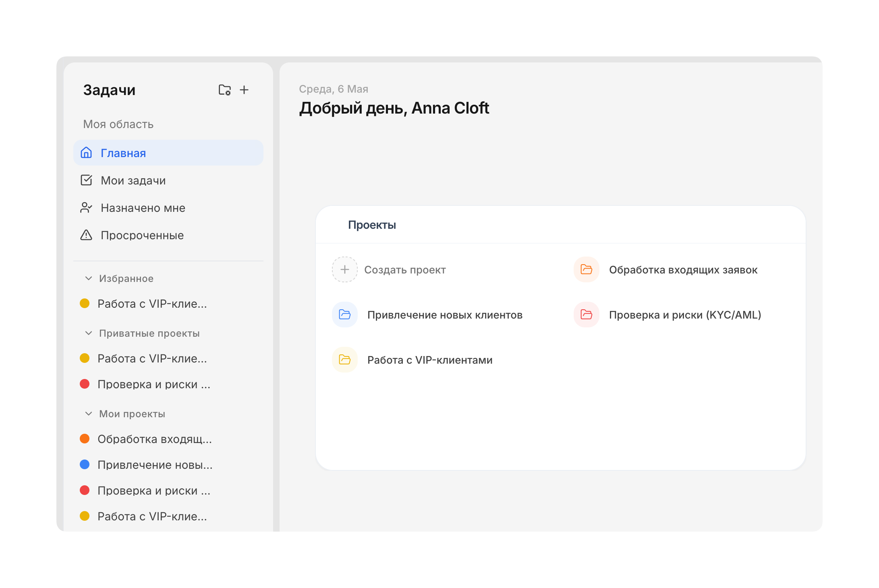
Task: Click the greeting Добрый день, Anna Cloft
Action: (394, 108)
